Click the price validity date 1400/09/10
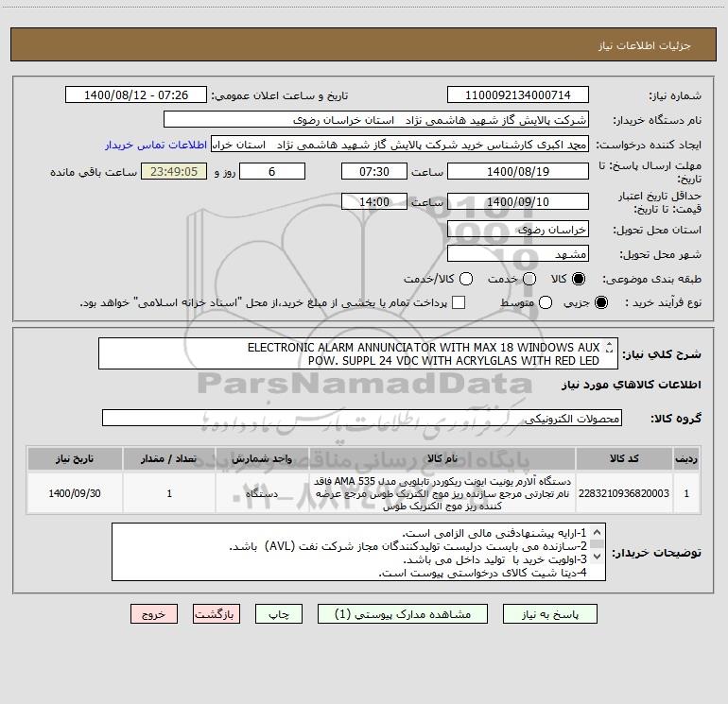728x704 pixels. [518, 201]
